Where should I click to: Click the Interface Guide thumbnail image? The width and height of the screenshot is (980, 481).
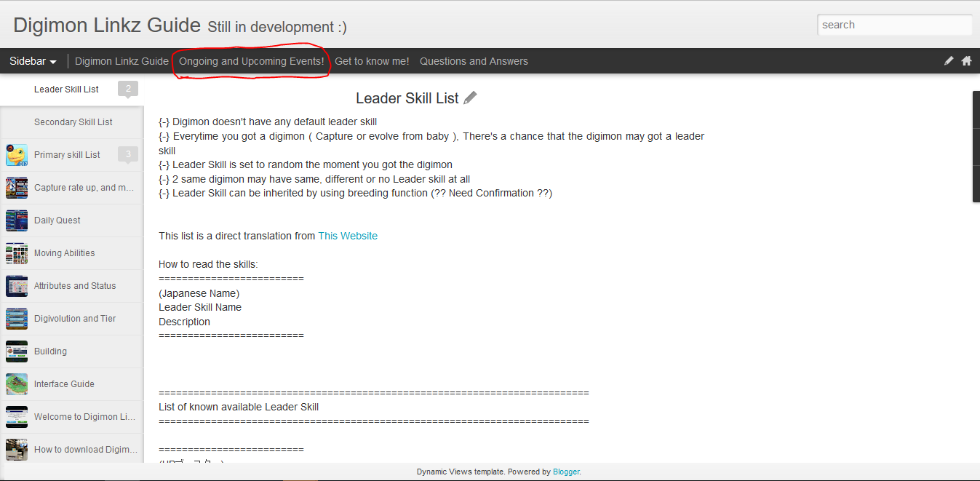click(x=17, y=384)
